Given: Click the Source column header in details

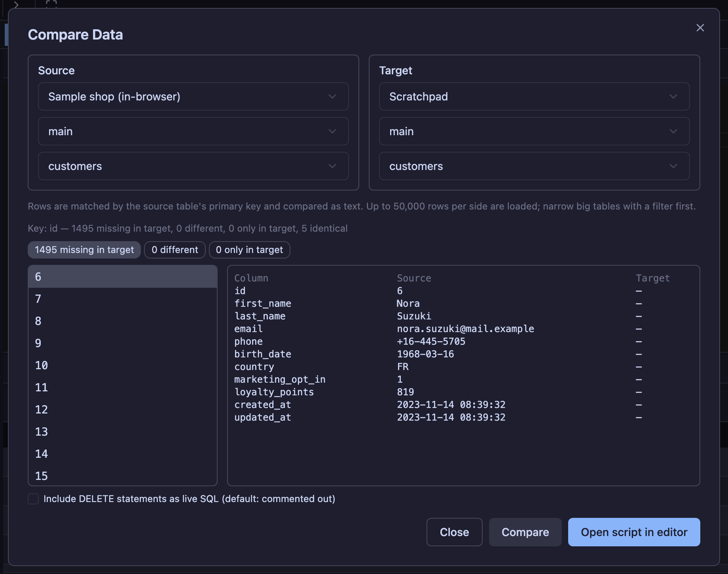Looking at the screenshot, I should pyautogui.click(x=414, y=278).
